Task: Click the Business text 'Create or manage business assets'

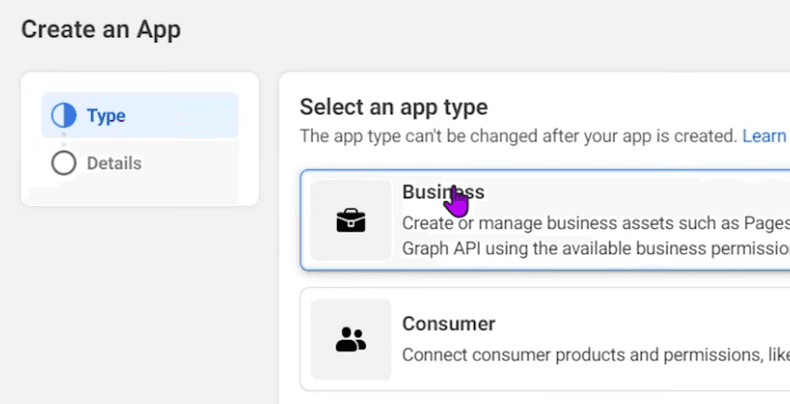Action: 518,223
